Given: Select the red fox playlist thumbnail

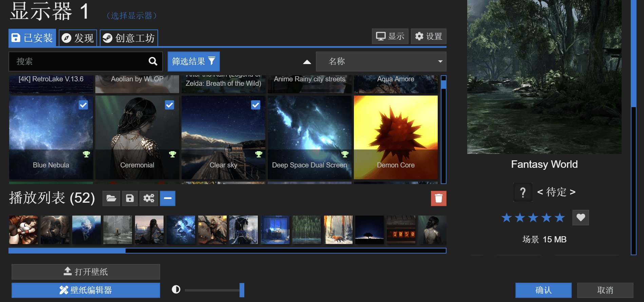Looking at the screenshot, I should [338, 230].
